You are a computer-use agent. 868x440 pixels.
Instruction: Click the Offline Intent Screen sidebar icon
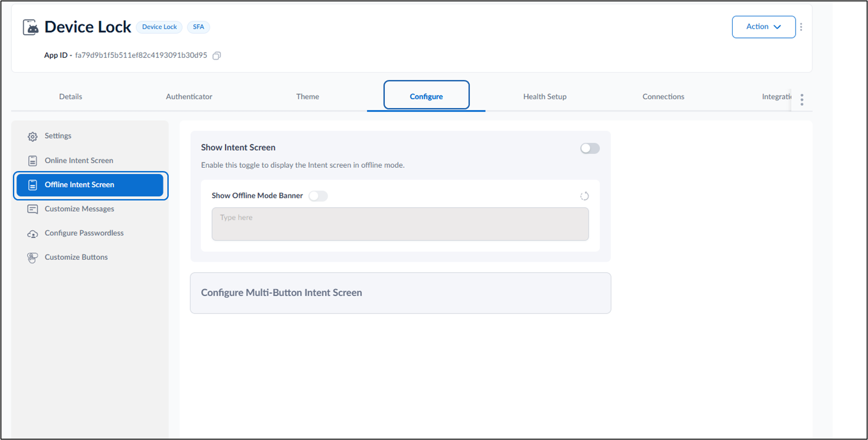pyautogui.click(x=33, y=185)
